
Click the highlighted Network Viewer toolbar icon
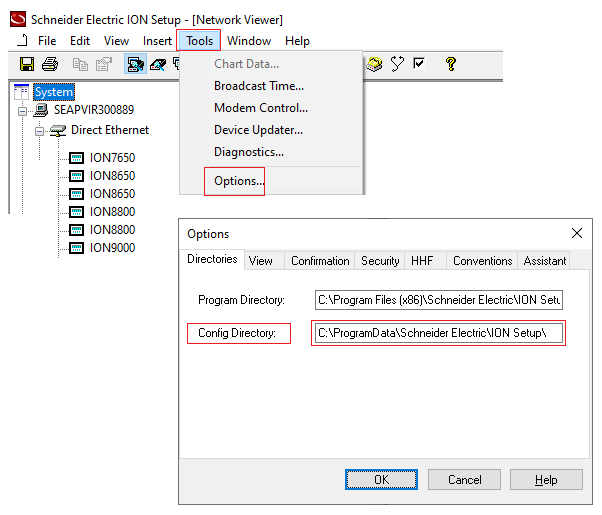point(135,64)
